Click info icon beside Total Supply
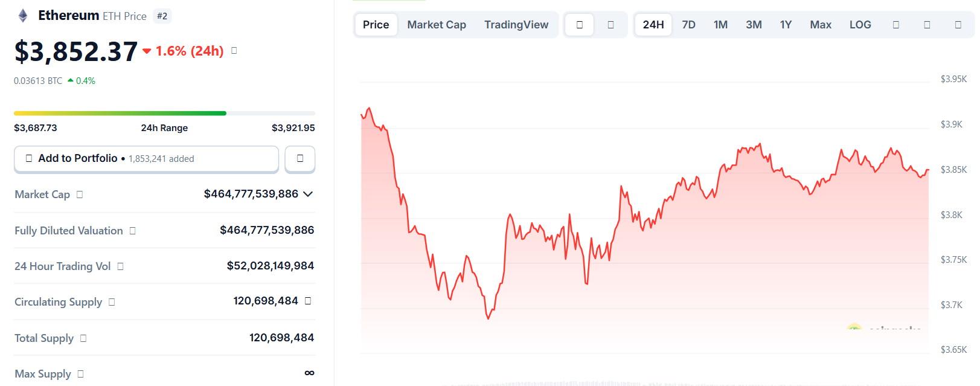Image resolution: width=980 pixels, height=386 pixels. click(x=83, y=338)
